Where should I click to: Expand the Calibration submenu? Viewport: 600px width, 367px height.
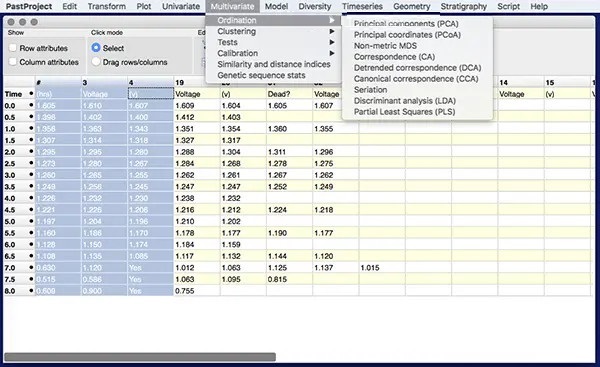(273, 53)
